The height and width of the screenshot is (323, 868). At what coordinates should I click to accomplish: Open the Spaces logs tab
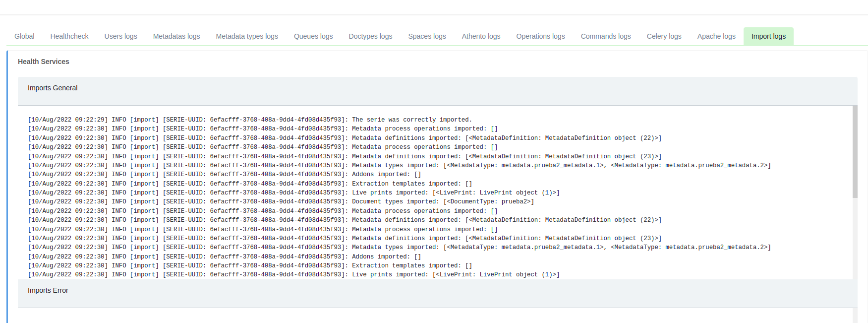pyautogui.click(x=427, y=36)
